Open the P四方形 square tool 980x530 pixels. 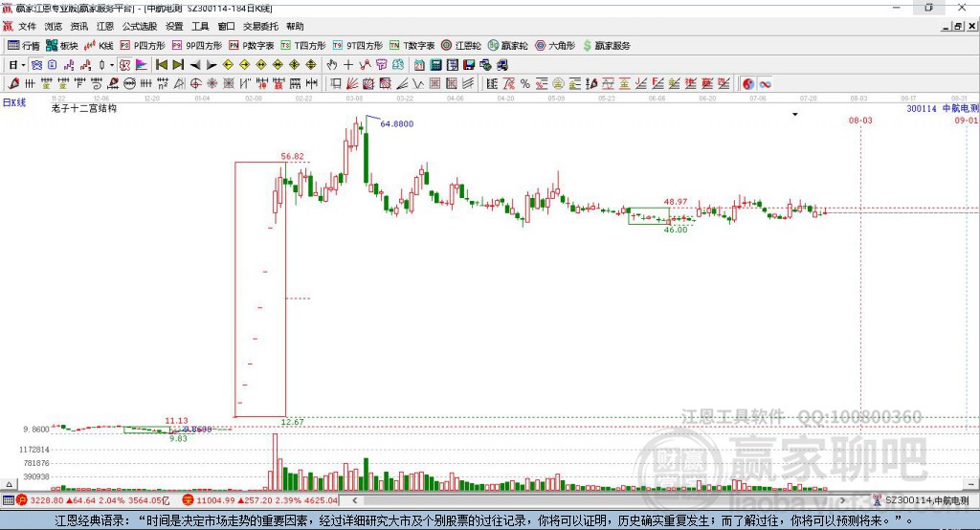[x=143, y=46]
